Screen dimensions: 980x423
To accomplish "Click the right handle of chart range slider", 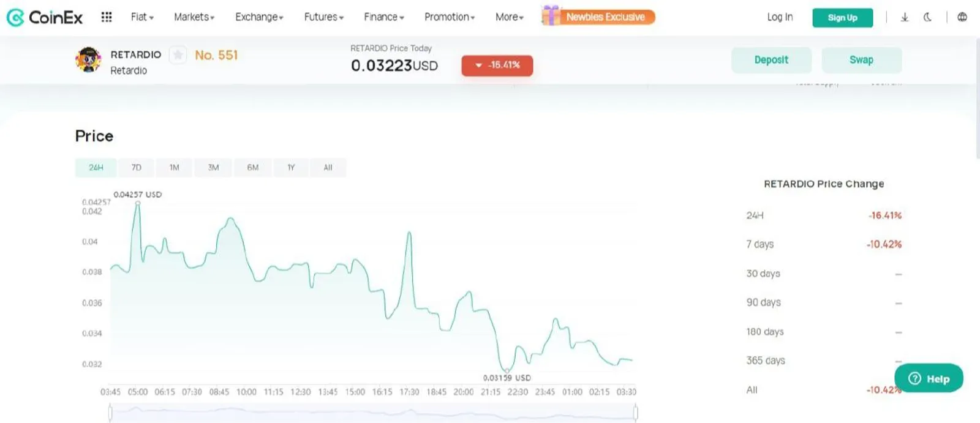I will [636, 413].
